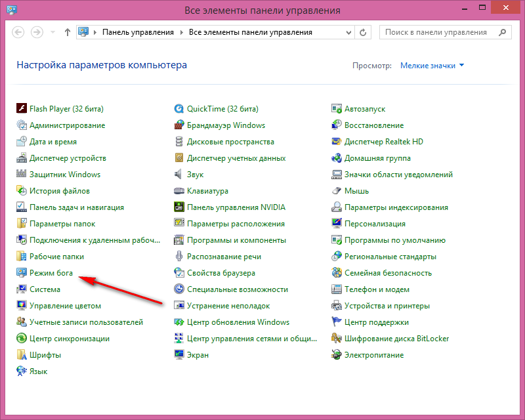
Task: Open 'Центр синхронизации' link
Action: coord(70,338)
